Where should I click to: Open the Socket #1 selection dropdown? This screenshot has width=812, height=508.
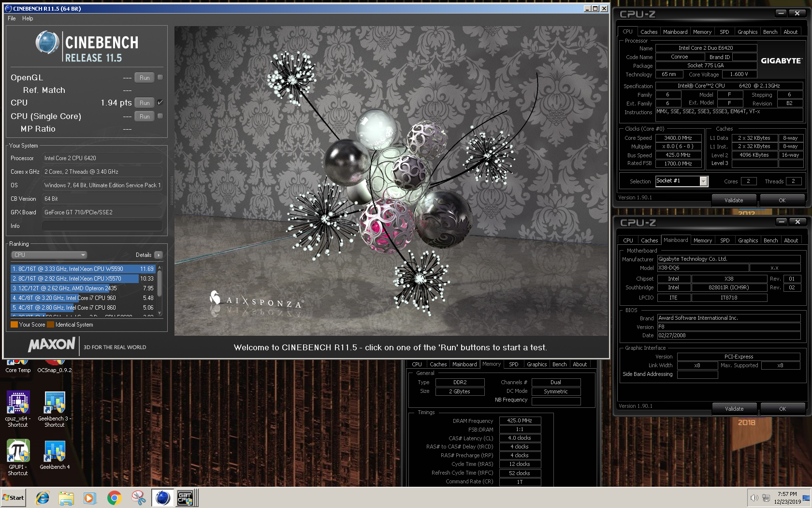(681, 181)
